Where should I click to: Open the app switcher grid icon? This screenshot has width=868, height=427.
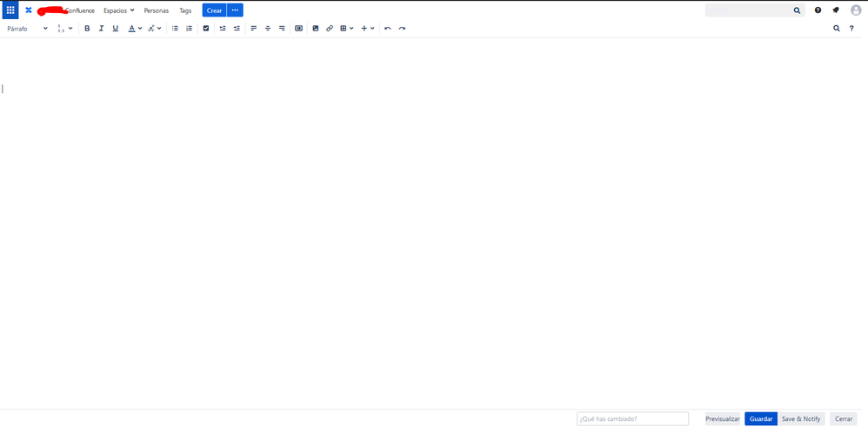click(10, 10)
